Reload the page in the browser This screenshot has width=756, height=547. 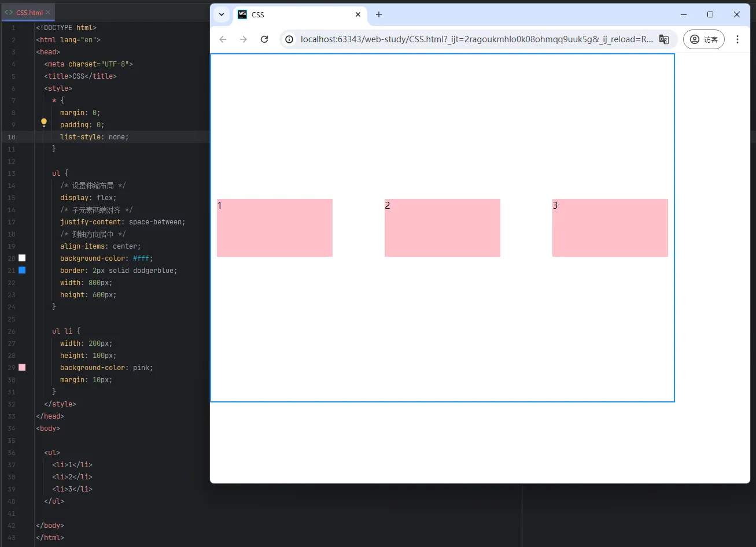264,39
